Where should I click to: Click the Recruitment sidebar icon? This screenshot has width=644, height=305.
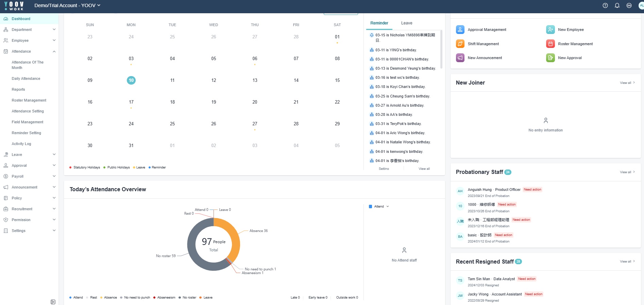point(6,209)
